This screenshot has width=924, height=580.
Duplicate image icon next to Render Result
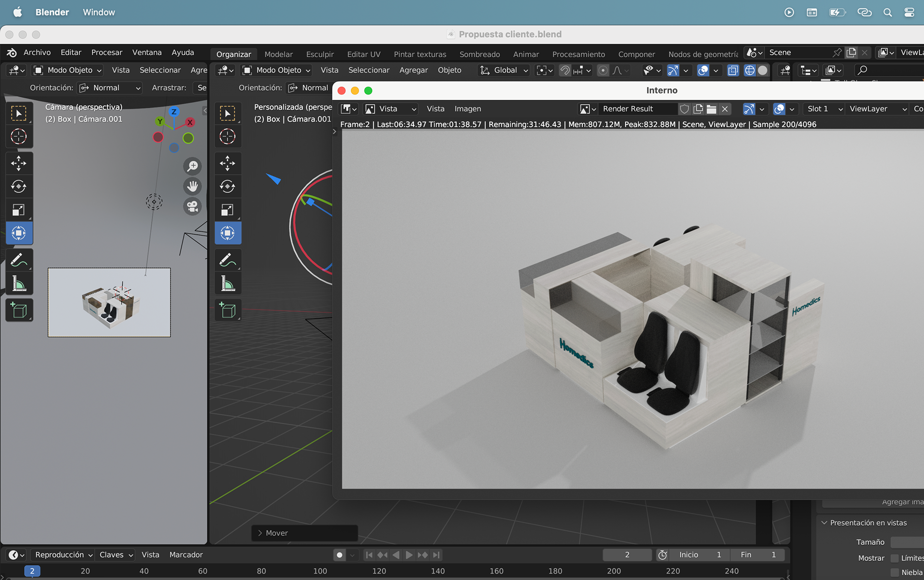coord(698,109)
